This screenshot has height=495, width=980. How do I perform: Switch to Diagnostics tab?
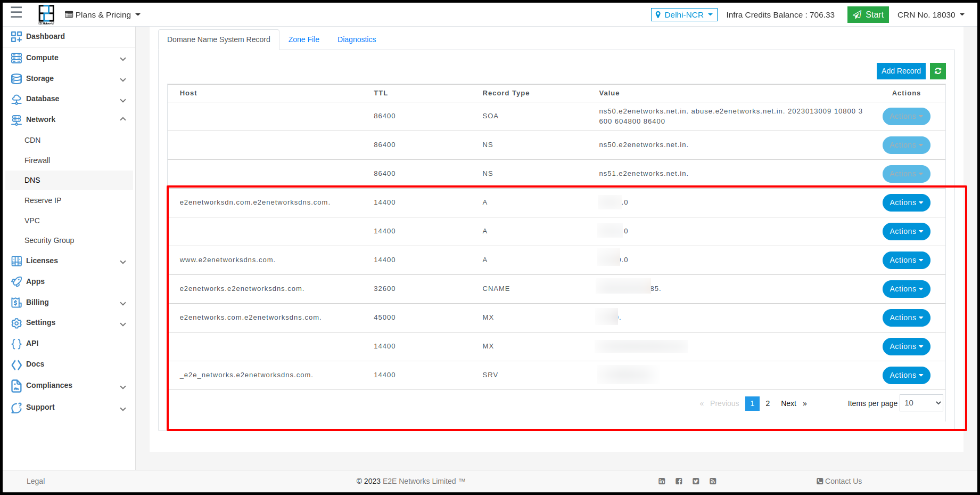point(357,39)
